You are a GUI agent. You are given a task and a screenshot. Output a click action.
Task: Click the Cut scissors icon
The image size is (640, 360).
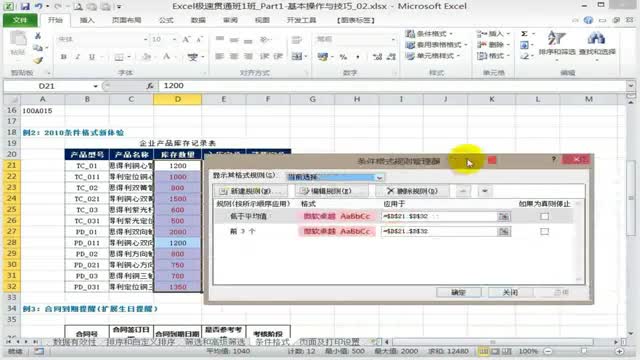click(38, 36)
